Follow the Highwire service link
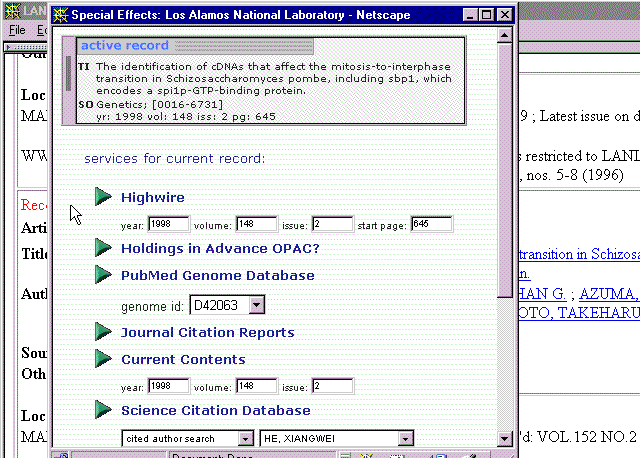The image size is (640, 458). [153, 198]
